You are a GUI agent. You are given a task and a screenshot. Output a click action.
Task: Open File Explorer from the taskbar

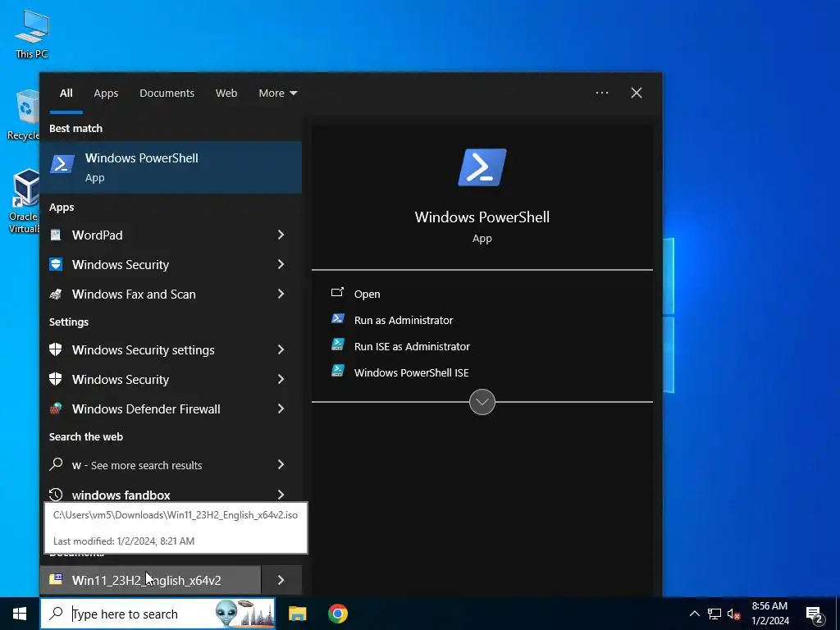(x=297, y=614)
